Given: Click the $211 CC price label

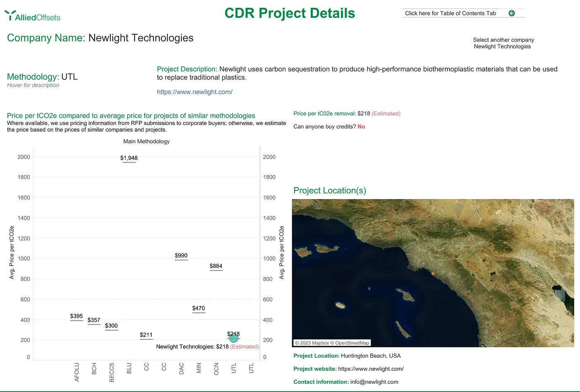Looking at the screenshot, I should (146, 335).
